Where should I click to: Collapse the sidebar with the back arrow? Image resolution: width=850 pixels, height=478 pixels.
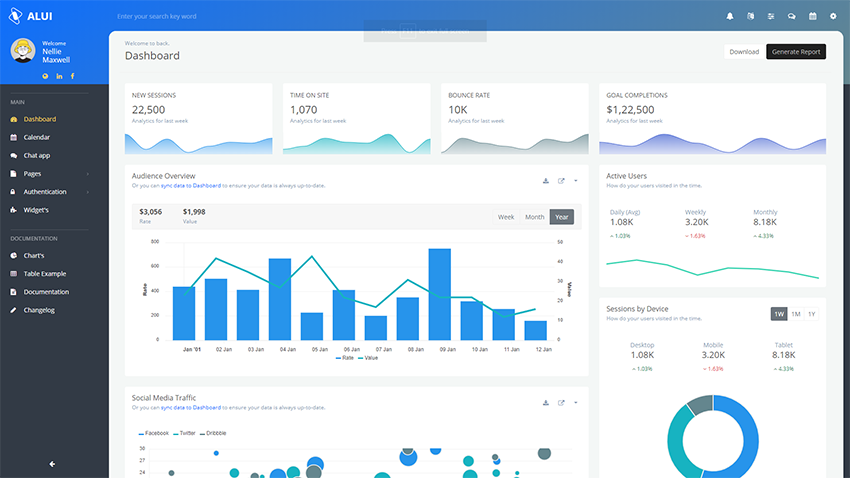coord(52,464)
